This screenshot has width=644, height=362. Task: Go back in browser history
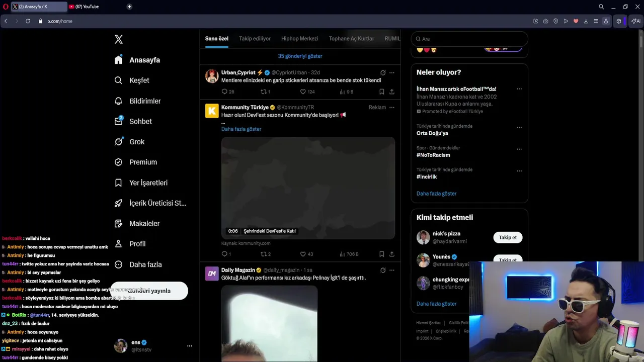pos(6,21)
